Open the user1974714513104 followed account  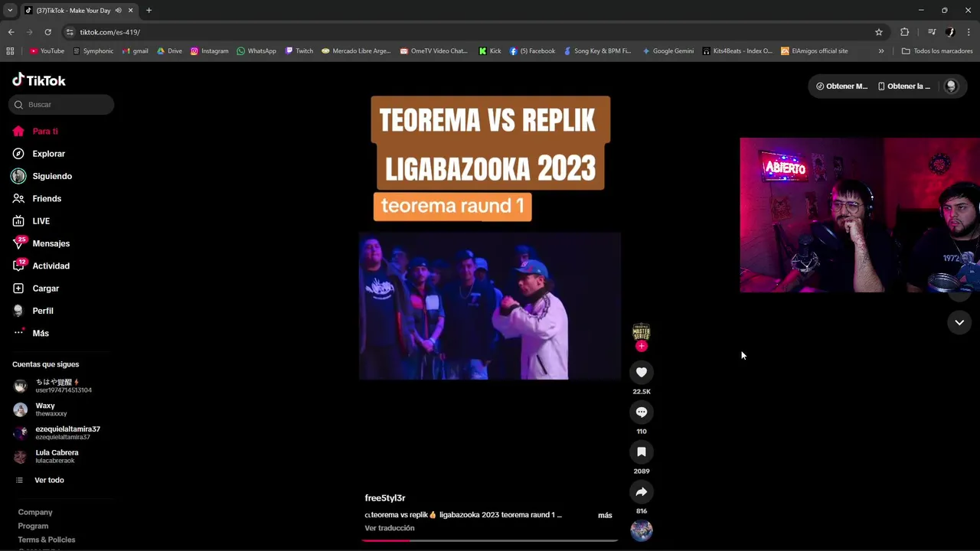coord(52,386)
